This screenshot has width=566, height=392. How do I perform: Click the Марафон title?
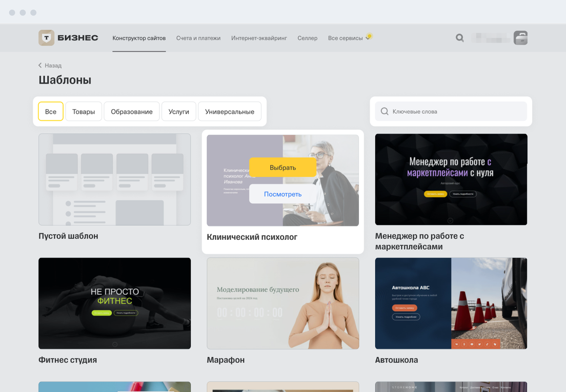click(226, 360)
